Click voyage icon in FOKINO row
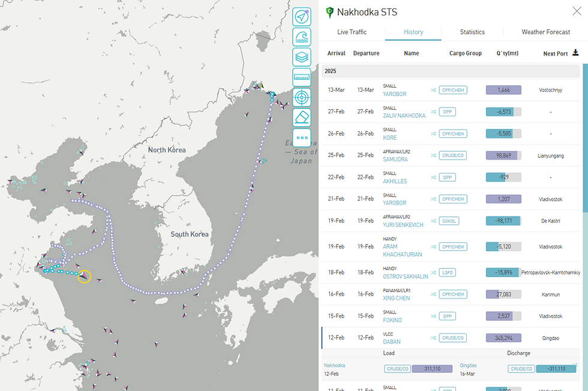The height and width of the screenshot is (391, 588). click(x=433, y=316)
